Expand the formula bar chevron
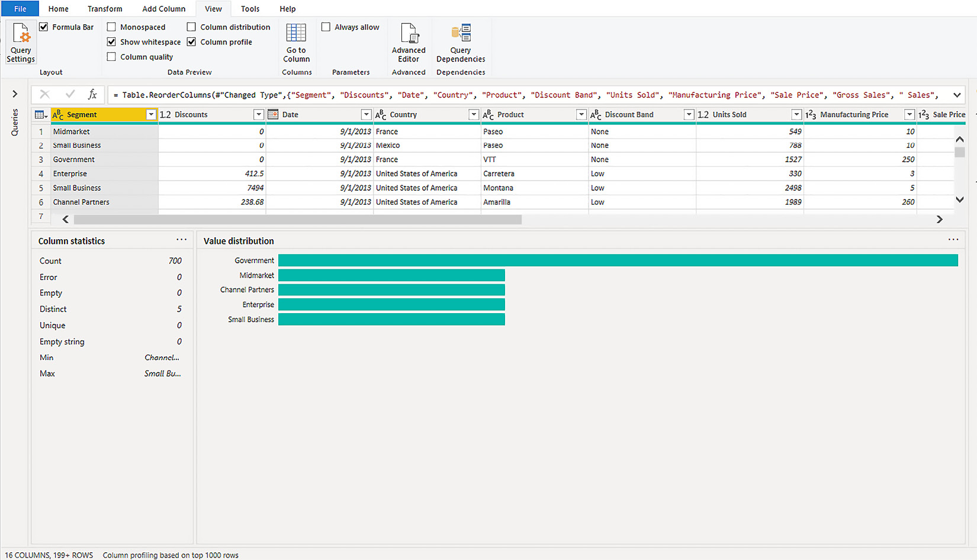The image size is (977, 560). [x=957, y=95]
